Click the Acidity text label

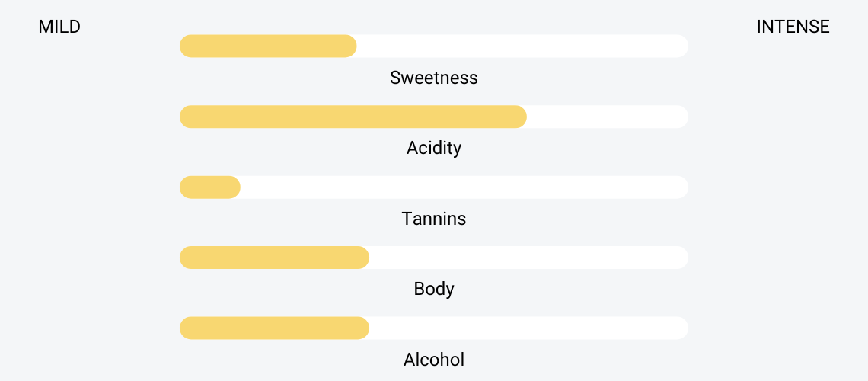click(433, 148)
